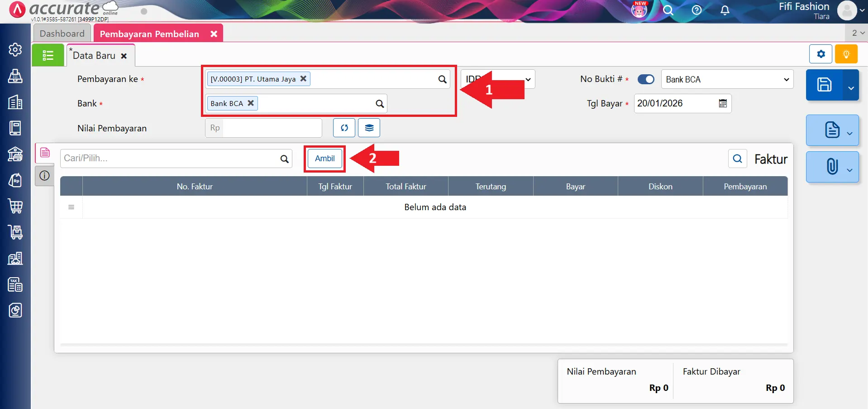Image resolution: width=868 pixels, height=409 pixels.
Task: Click the yellow lightbulb tips icon
Action: tap(846, 54)
